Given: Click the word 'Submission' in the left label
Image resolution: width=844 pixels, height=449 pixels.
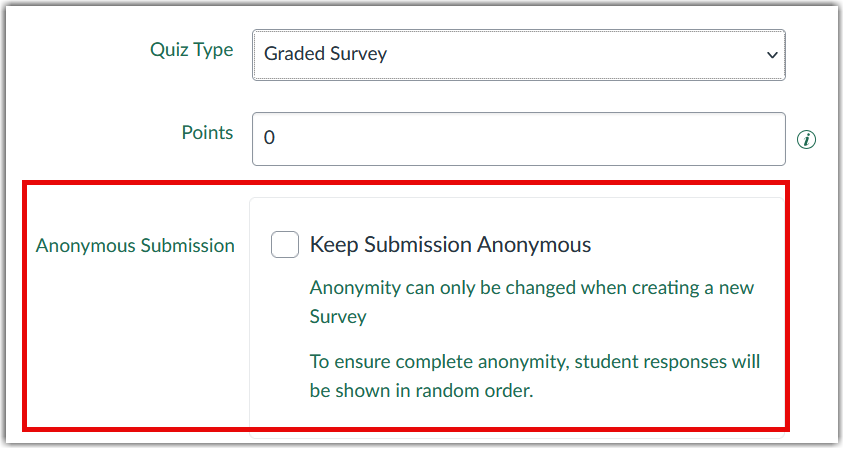Looking at the screenshot, I should [190, 245].
